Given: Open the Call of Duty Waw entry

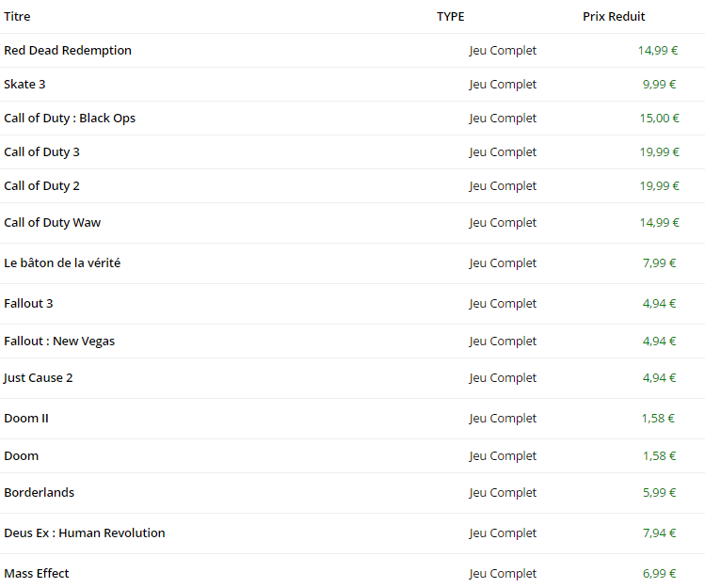Looking at the screenshot, I should pyautogui.click(x=52, y=223).
